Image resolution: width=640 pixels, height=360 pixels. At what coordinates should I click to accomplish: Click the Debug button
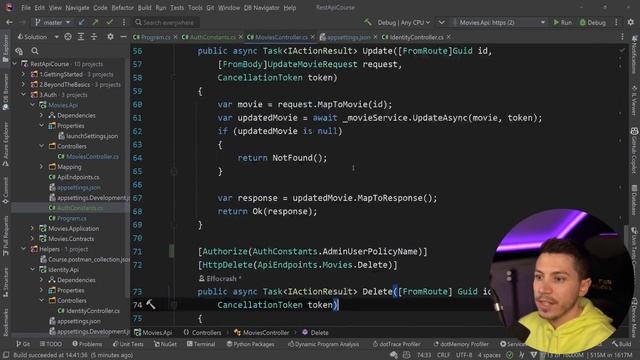[593, 22]
